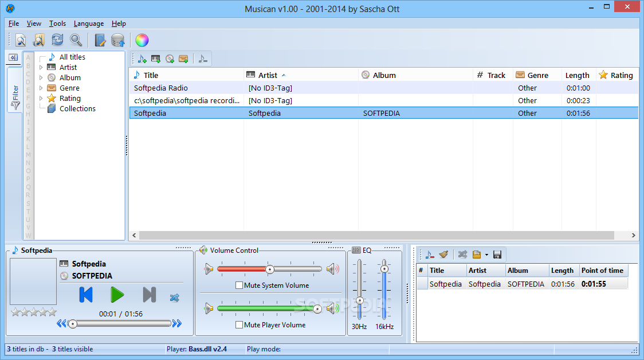
Task: Expand the Artist tree node
Action: click(41, 68)
